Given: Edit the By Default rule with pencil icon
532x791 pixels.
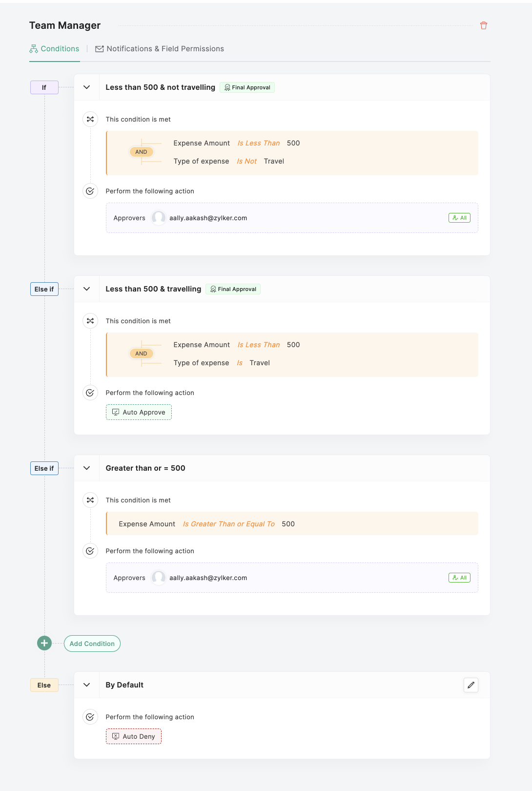Looking at the screenshot, I should pyautogui.click(x=471, y=685).
